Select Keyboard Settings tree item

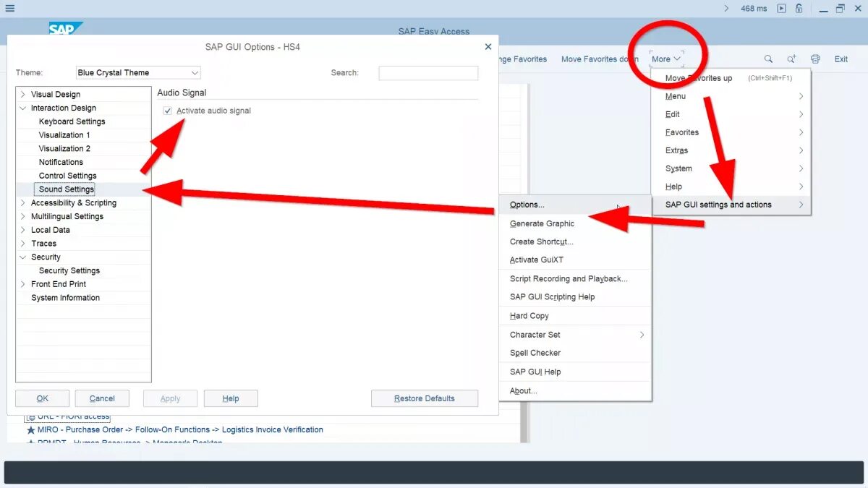click(72, 121)
